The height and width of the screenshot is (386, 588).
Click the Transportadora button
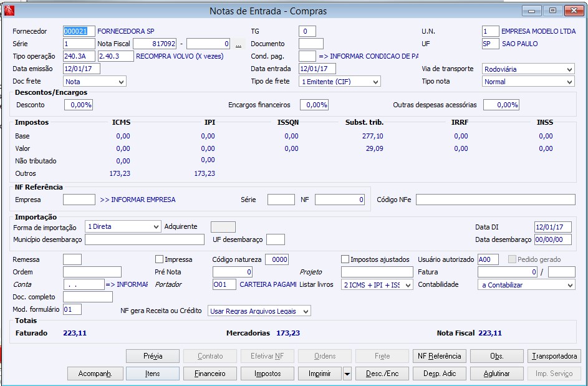pos(554,356)
